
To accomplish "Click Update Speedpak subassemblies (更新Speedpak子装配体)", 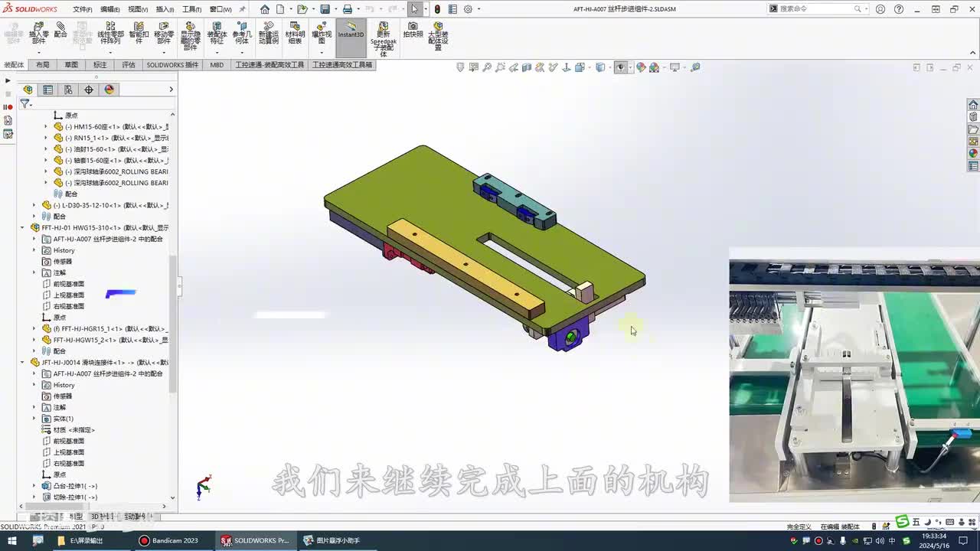I will (x=384, y=38).
